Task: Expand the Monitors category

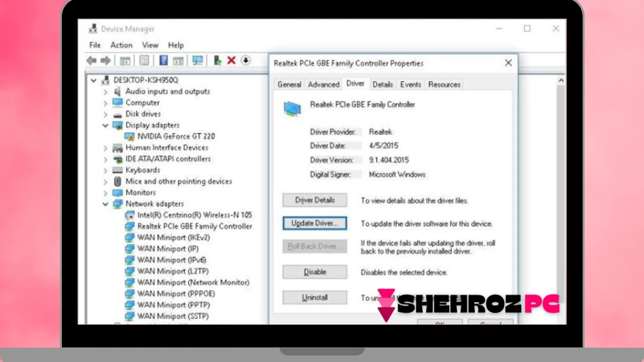Action: (x=106, y=193)
